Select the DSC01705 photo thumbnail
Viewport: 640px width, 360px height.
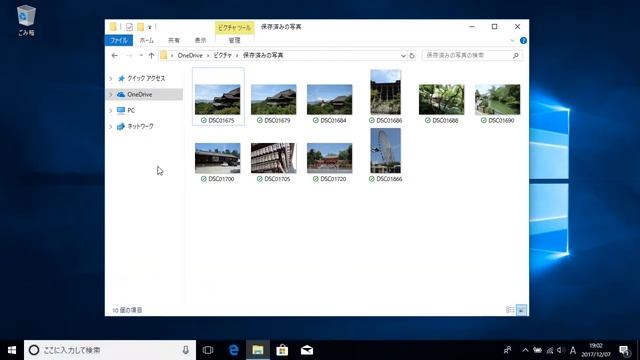273,158
